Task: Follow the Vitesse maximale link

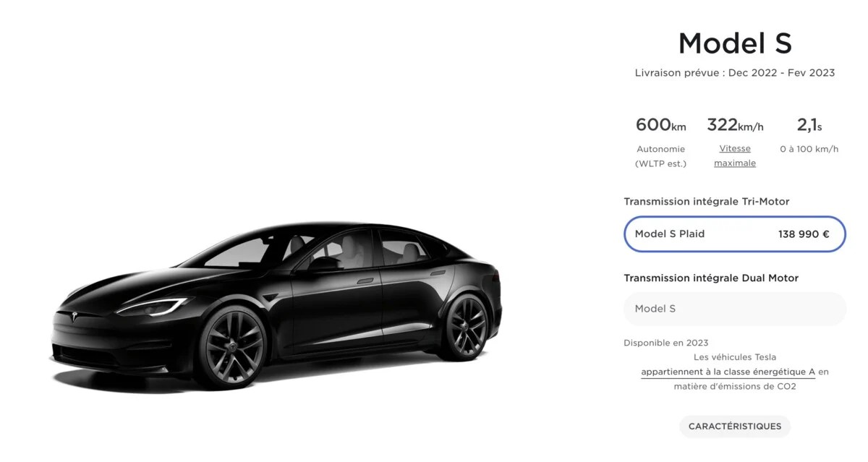Action: click(735, 155)
